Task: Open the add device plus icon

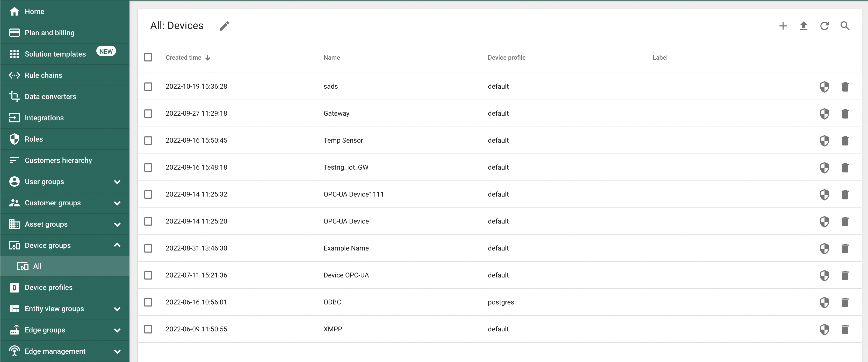Action: pos(783,26)
